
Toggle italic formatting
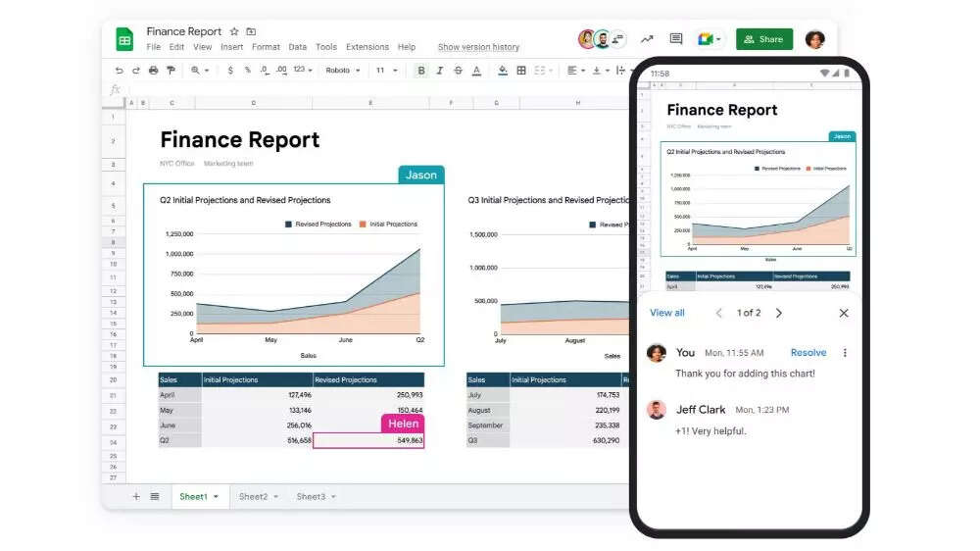pos(440,71)
